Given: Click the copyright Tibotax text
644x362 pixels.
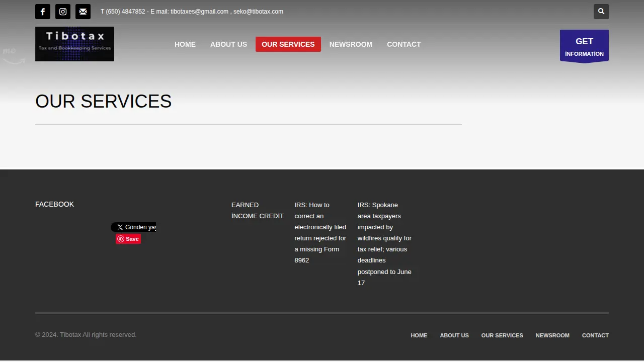Looking at the screenshot, I should (86, 335).
